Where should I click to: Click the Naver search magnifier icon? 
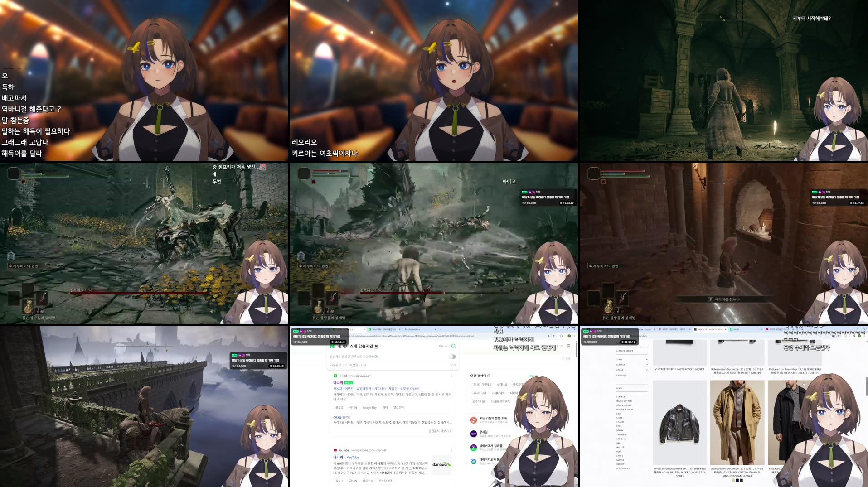[x=453, y=346]
